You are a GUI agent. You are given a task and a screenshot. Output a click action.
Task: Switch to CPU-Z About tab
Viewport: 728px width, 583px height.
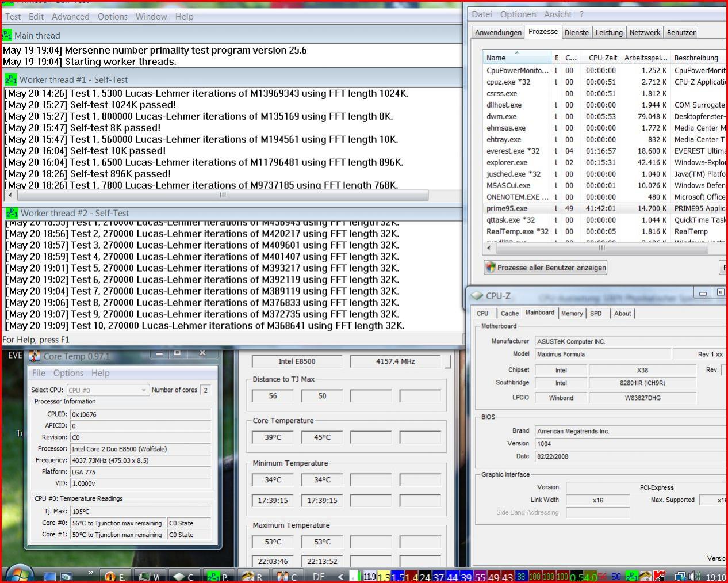622,314
